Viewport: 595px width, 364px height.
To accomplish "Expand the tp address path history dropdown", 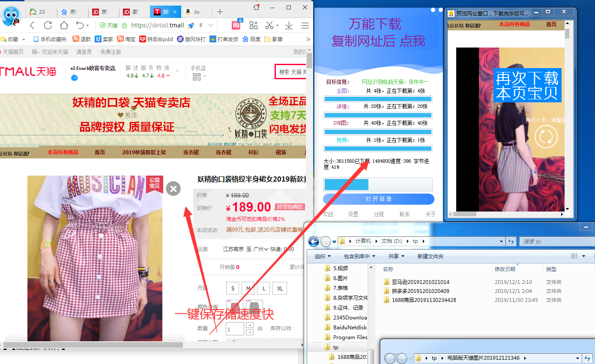I will (x=502, y=242).
